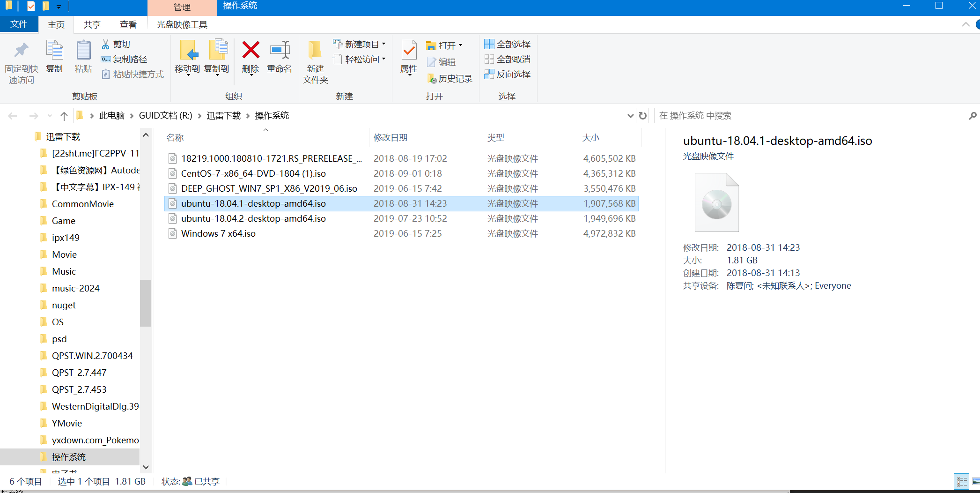The height and width of the screenshot is (493, 980).
Task: Open the CommonMovie folder in tree
Action: coord(83,204)
